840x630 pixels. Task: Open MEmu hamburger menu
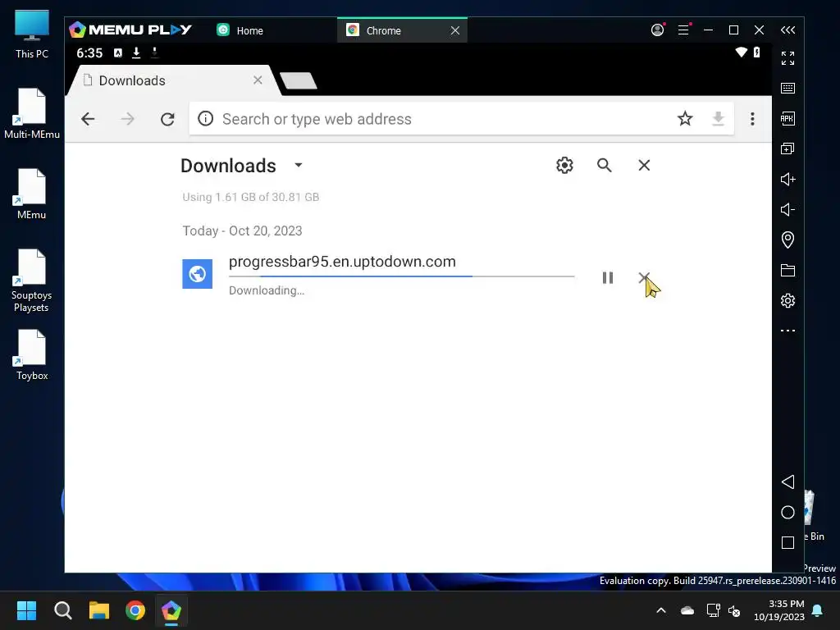pos(683,30)
